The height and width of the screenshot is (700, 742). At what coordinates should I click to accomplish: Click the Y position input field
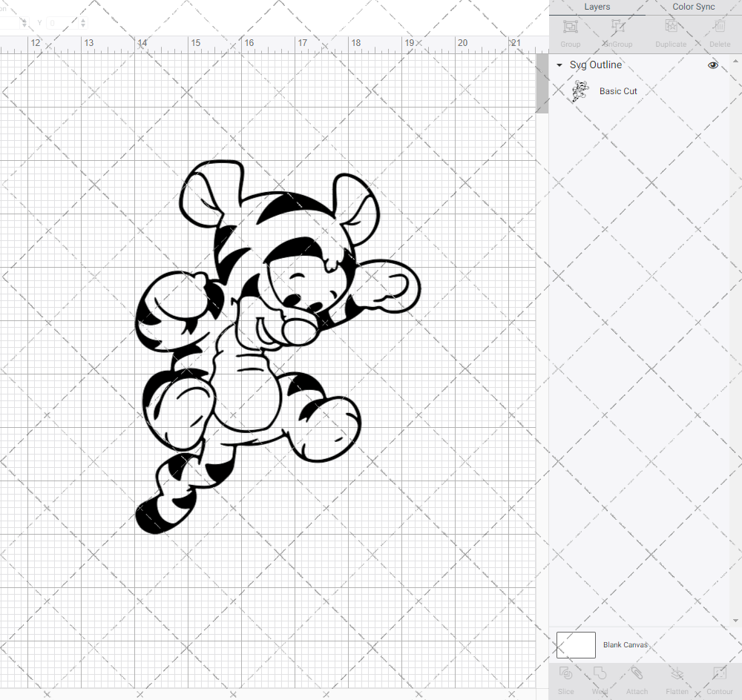(63, 23)
